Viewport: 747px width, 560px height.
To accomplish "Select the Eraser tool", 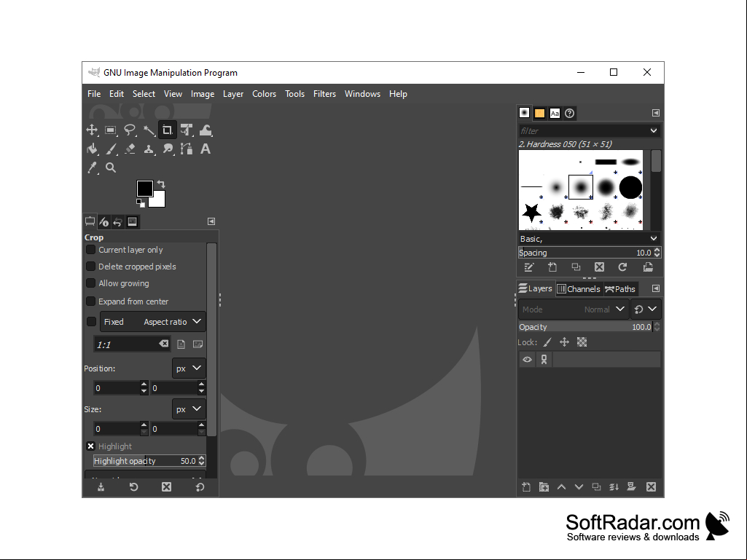I will pyautogui.click(x=130, y=149).
